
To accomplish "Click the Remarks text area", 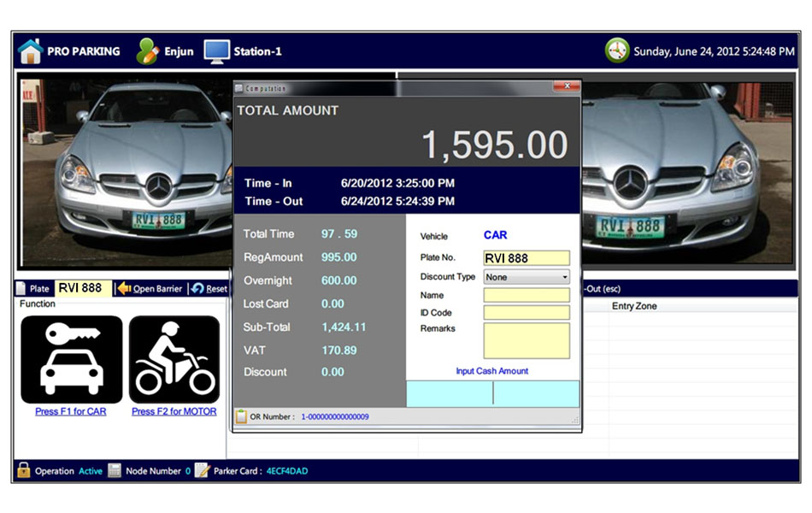I will click(527, 341).
